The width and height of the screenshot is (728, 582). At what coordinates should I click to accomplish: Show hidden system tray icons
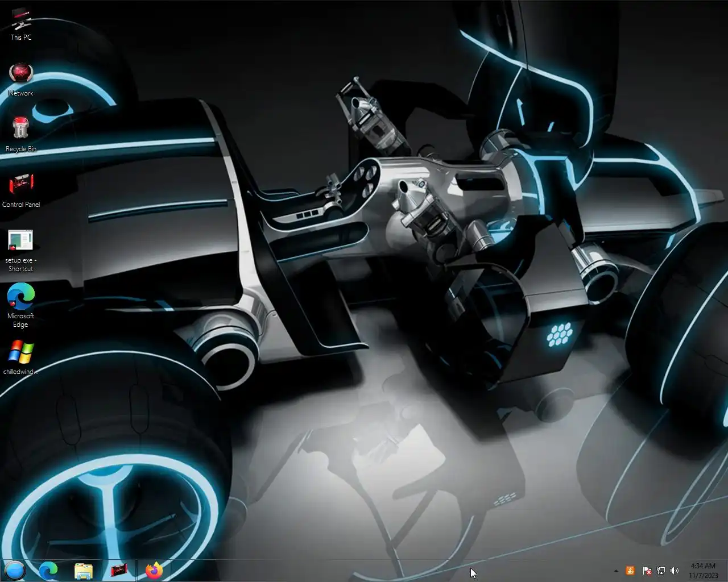(x=616, y=571)
